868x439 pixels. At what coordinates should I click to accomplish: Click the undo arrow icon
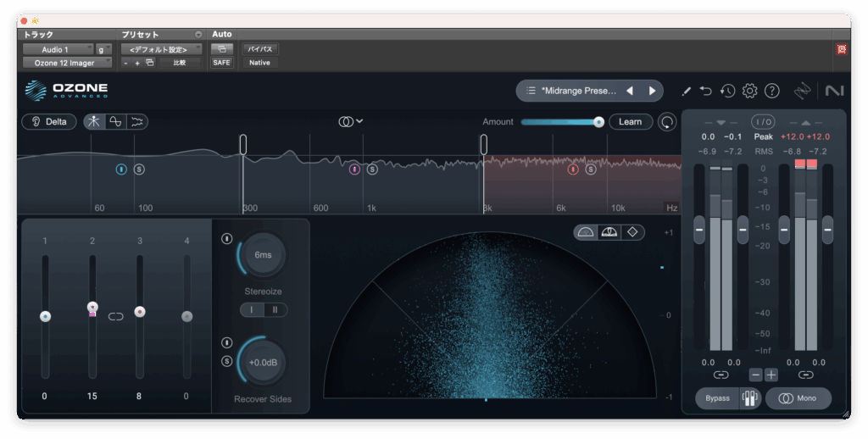click(x=706, y=91)
